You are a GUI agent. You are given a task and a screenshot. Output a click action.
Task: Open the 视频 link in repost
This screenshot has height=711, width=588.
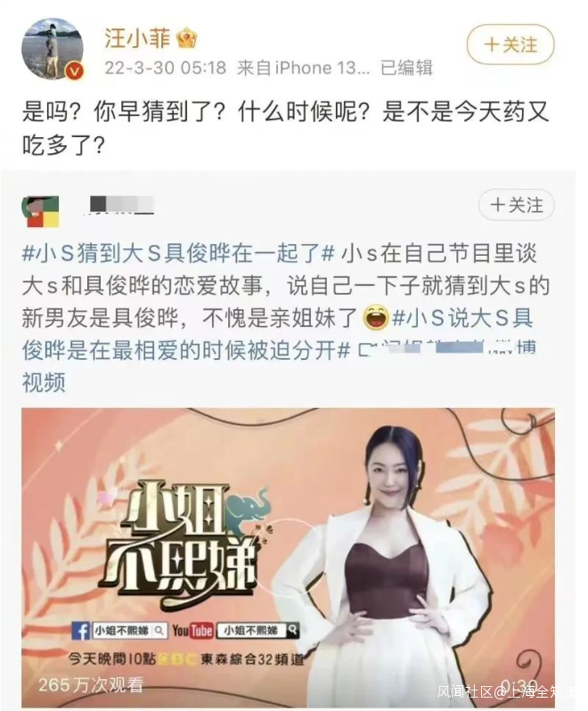point(44,382)
